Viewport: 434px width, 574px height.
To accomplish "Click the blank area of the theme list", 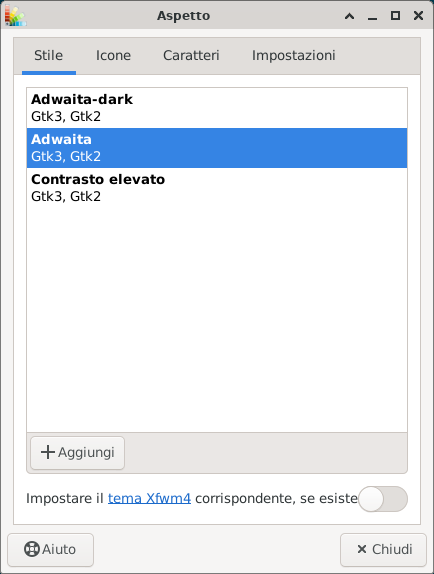I will pos(217,318).
